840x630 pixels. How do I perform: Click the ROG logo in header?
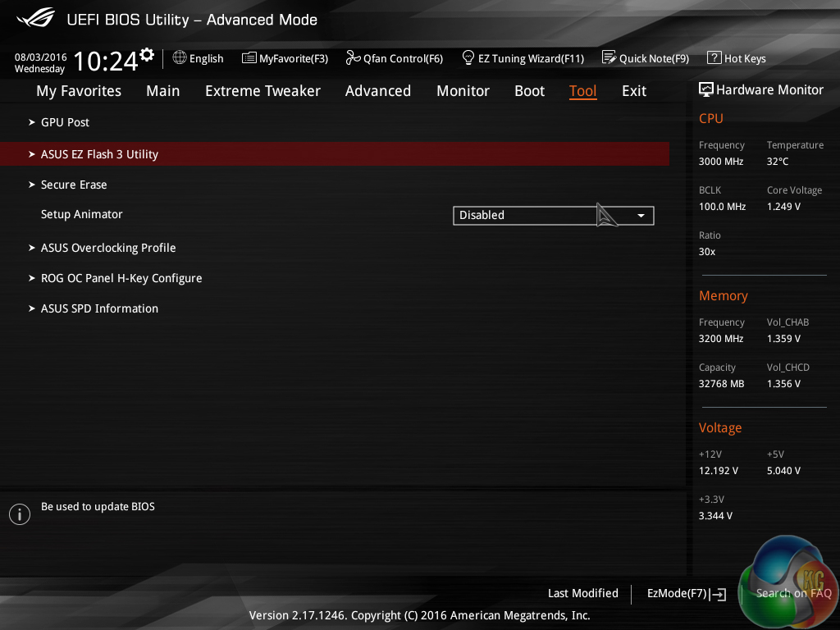point(36,18)
